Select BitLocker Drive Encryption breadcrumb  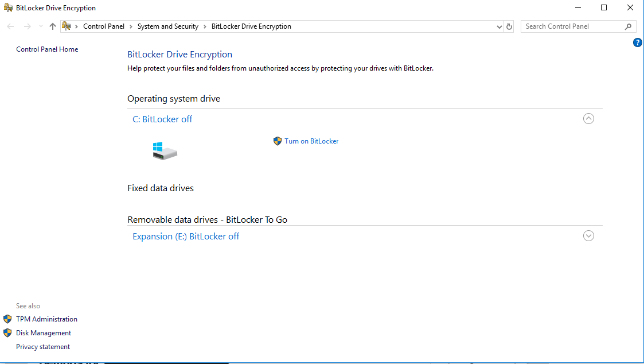pos(251,26)
